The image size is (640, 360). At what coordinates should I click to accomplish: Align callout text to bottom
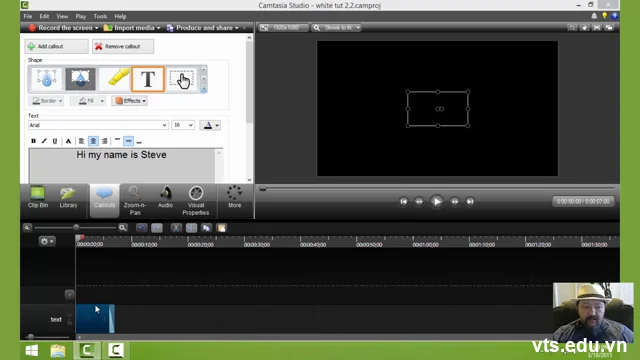139,141
